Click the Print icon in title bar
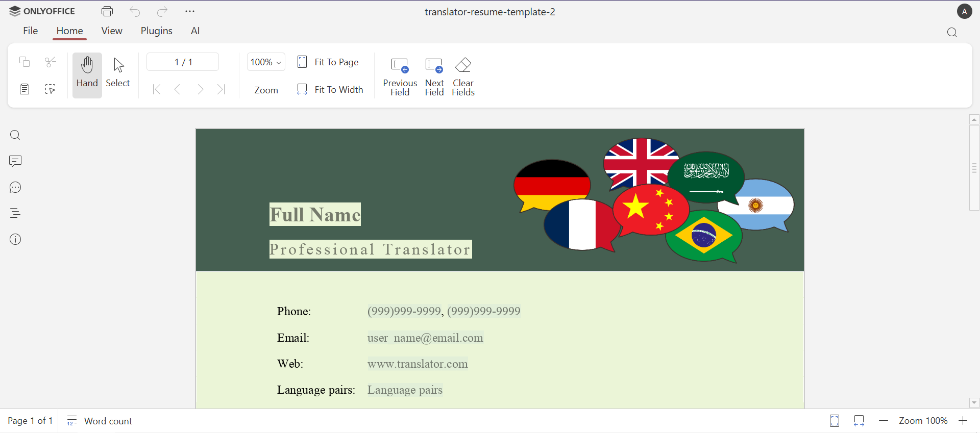The height and width of the screenshot is (433, 980). (107, 11)
